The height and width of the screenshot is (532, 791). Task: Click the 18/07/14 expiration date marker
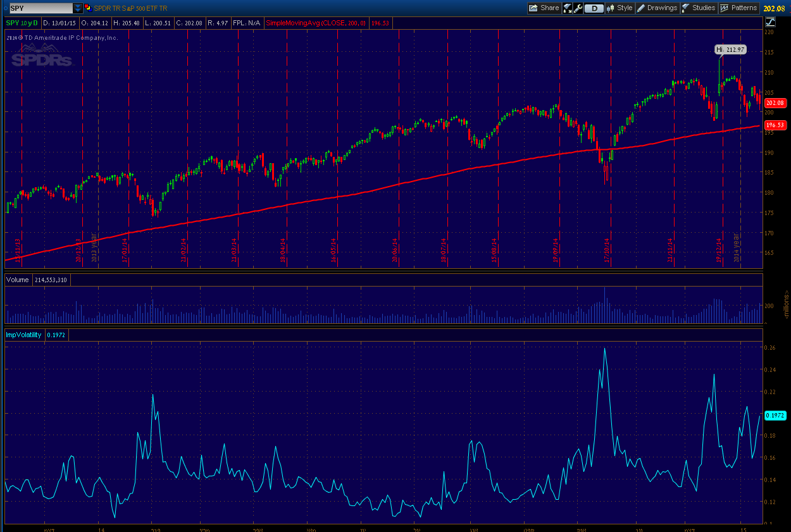(444, 250)
